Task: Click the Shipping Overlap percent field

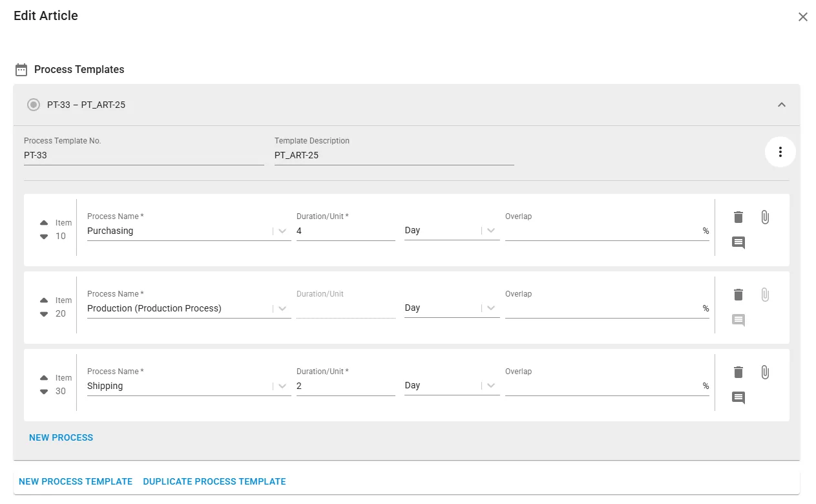Action: (607, 386)
